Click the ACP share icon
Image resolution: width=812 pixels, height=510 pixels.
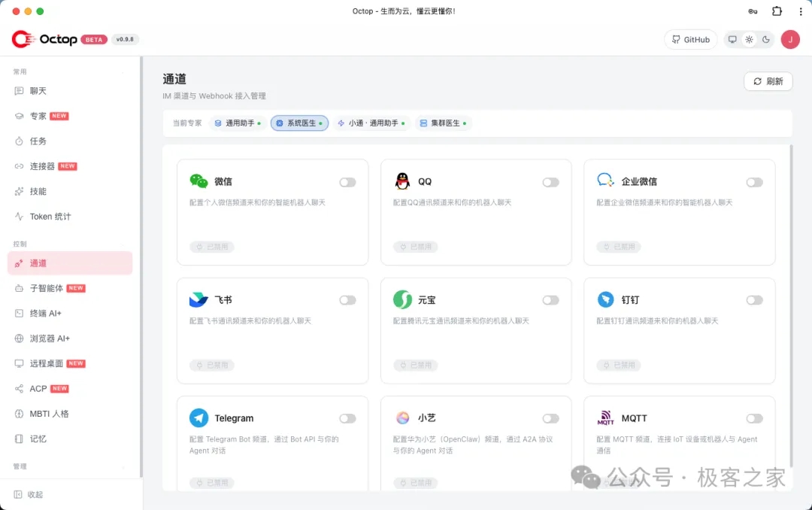[19, 389]
